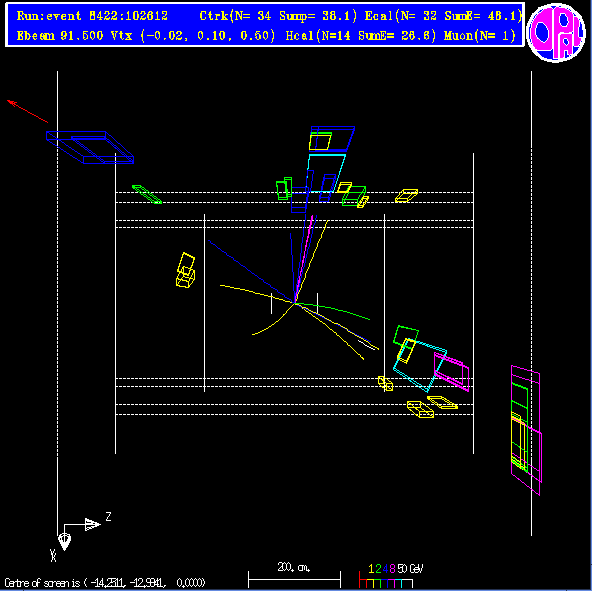Click the 200 cm scale bar
This screenshot has width=592, height=591.
294,579
